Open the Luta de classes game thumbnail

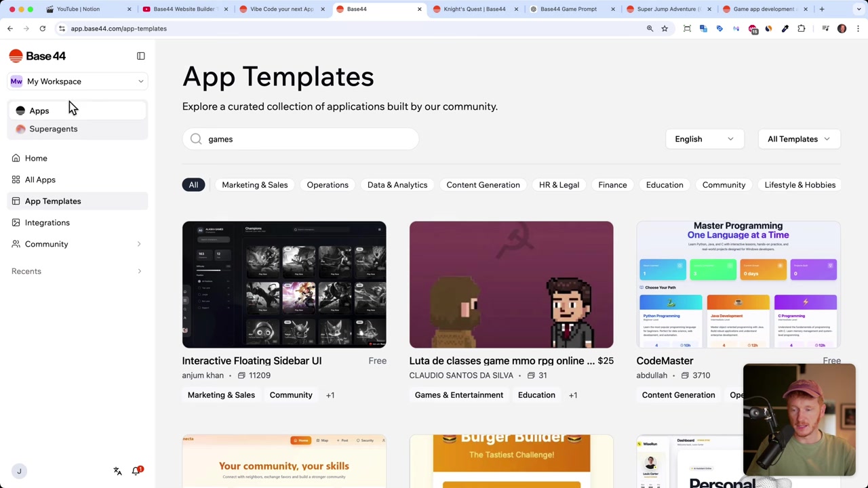coord(511,285)
